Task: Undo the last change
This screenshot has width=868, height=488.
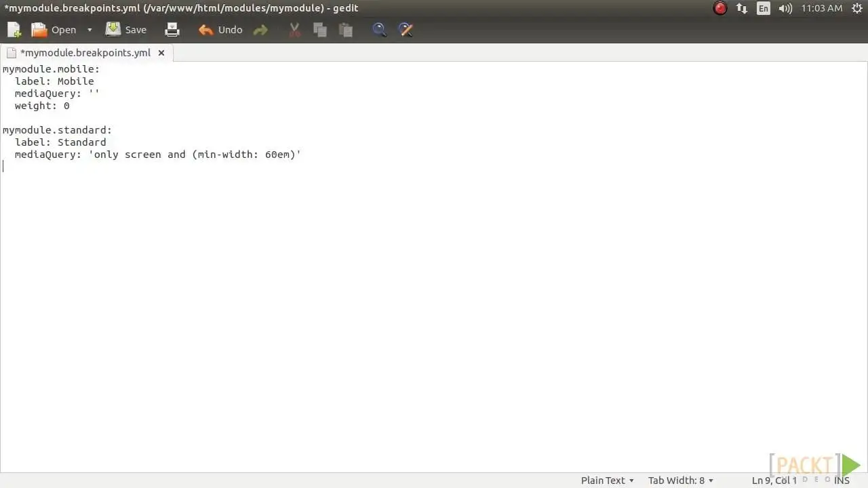Action: [x=220, y=29]
